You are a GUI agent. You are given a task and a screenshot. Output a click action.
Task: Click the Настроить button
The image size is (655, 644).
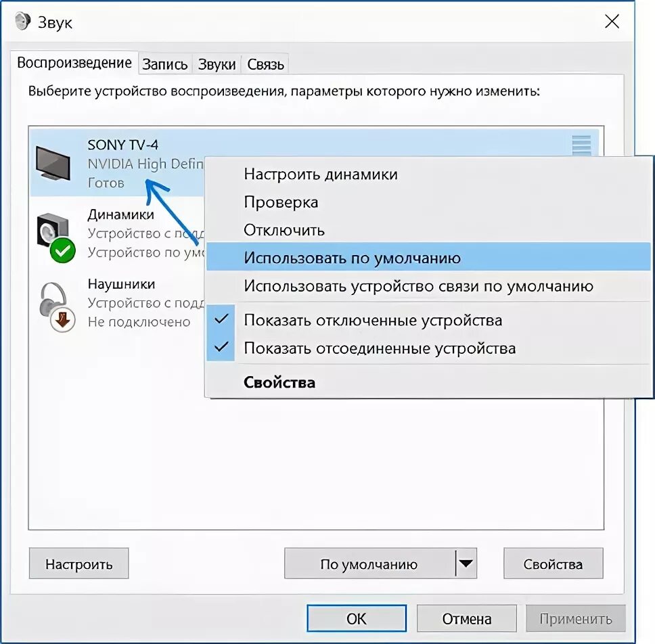coord(79,563)
